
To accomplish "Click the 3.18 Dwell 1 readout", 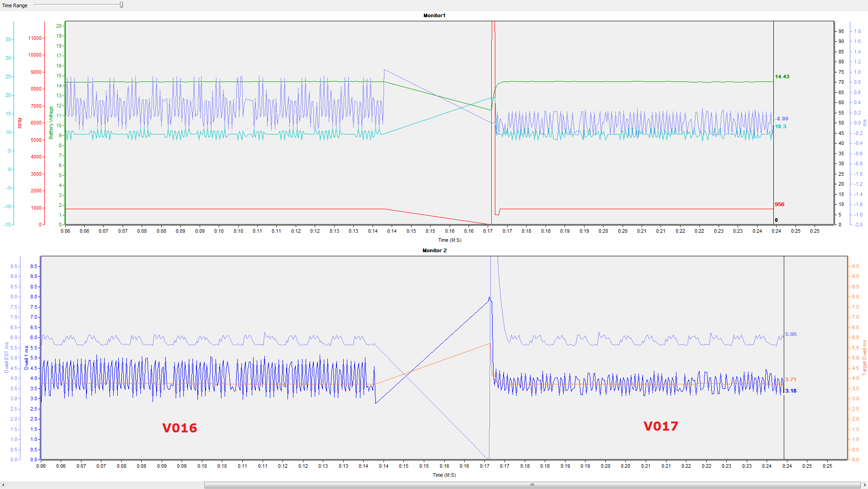I will coord(791,391).
